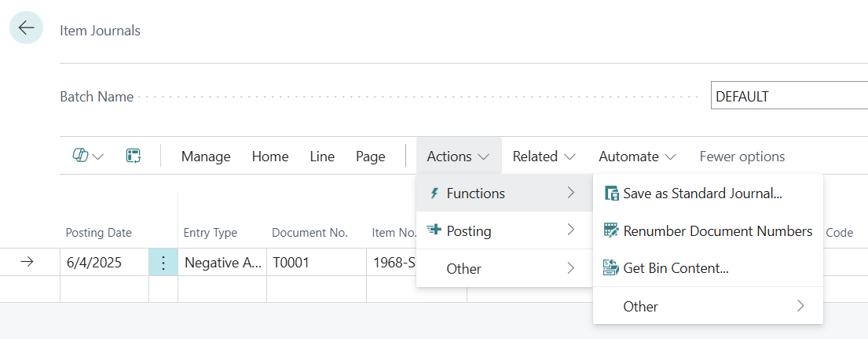Click the Functions lightning bolt icon

pos(434,193)
